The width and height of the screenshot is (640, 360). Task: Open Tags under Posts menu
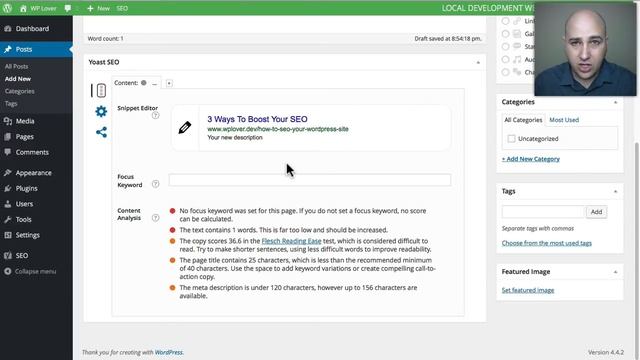[x=11, y=104]
